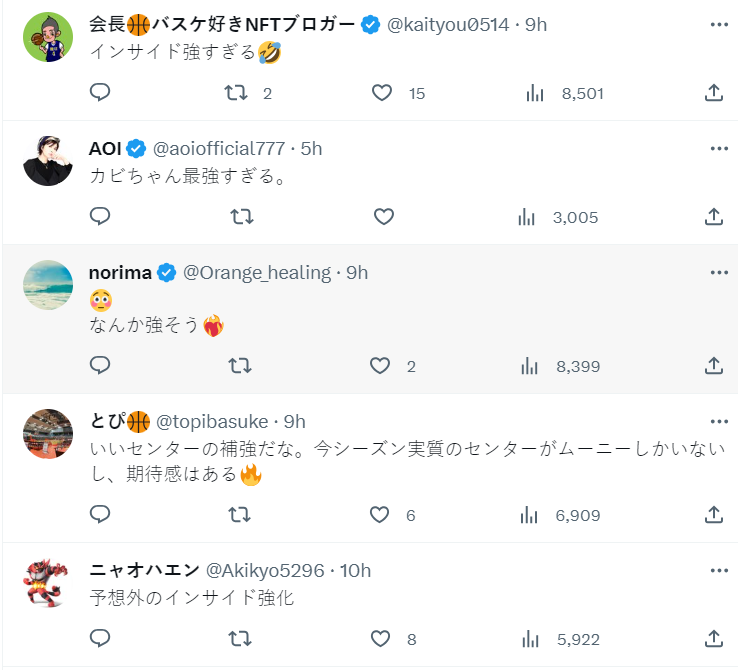The height and width of the screenshot is (670, 738).
Task: Open @Orange_healing profile link
Action: pyautogui.click(x=257, y=272)
